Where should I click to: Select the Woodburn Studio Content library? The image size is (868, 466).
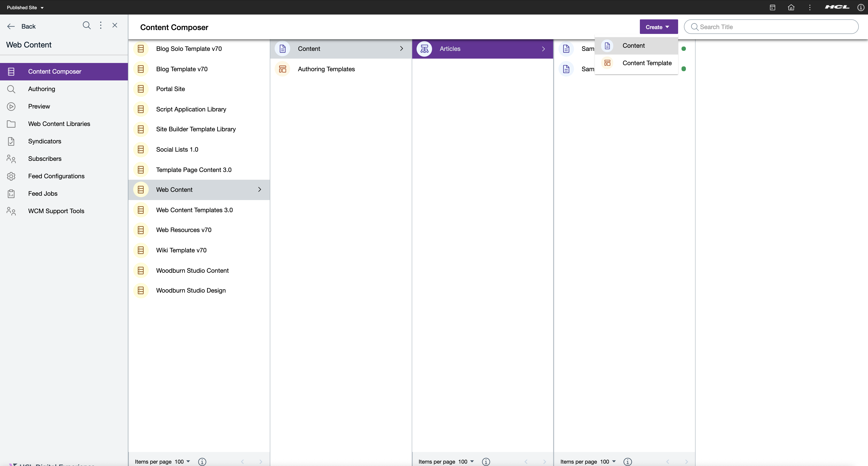point(199,271)
